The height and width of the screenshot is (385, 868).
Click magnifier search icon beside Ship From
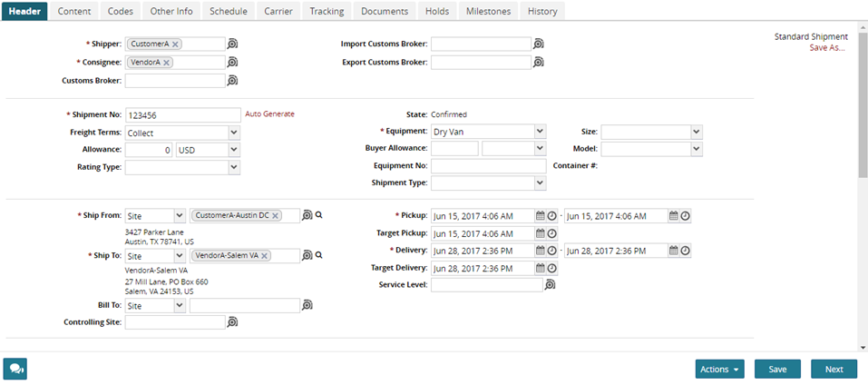coord(319,216)
